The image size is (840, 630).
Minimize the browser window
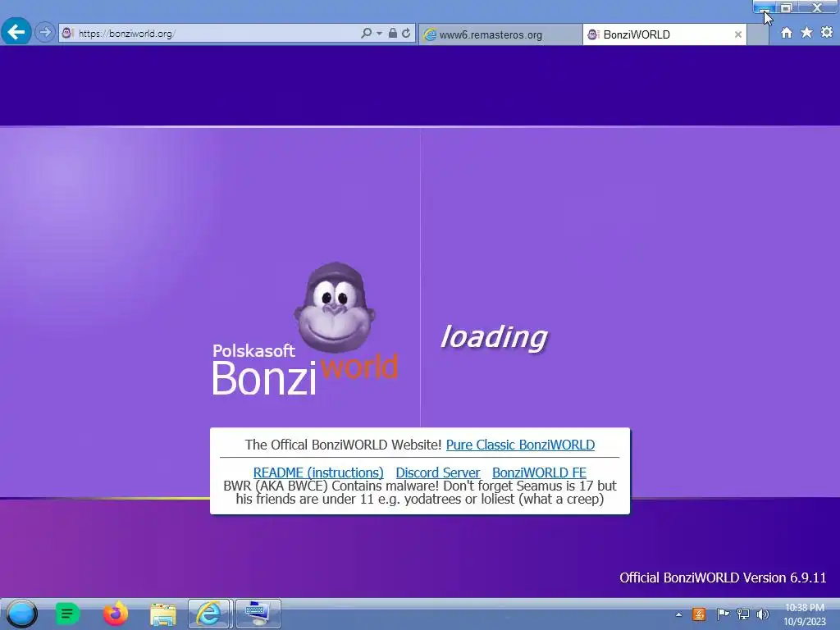pyautogui.click(x=764, y=7)
